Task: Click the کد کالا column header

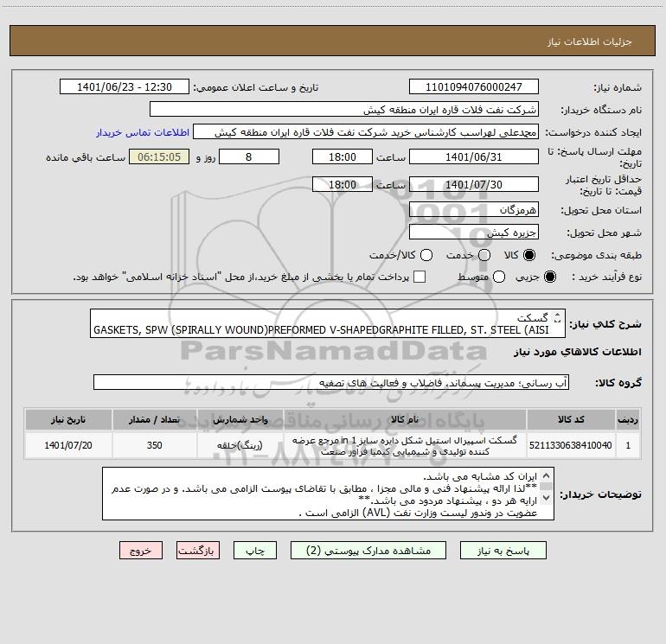Action: [x=571, y=419]
